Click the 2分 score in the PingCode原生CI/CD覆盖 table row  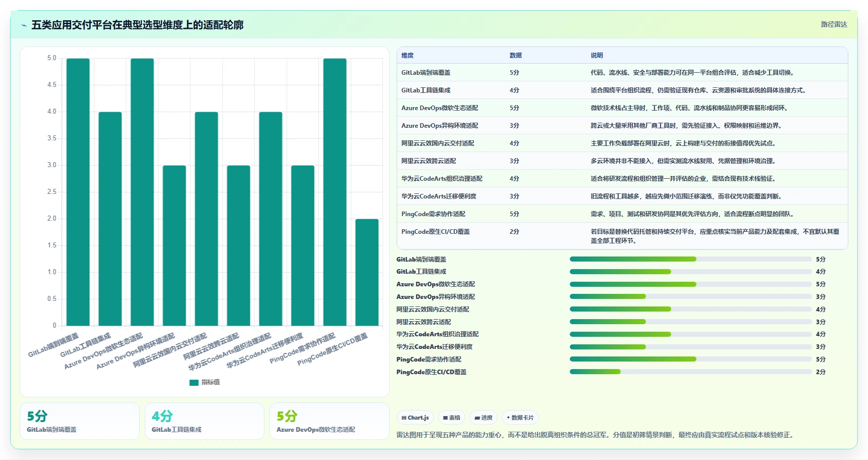(514, 232)
